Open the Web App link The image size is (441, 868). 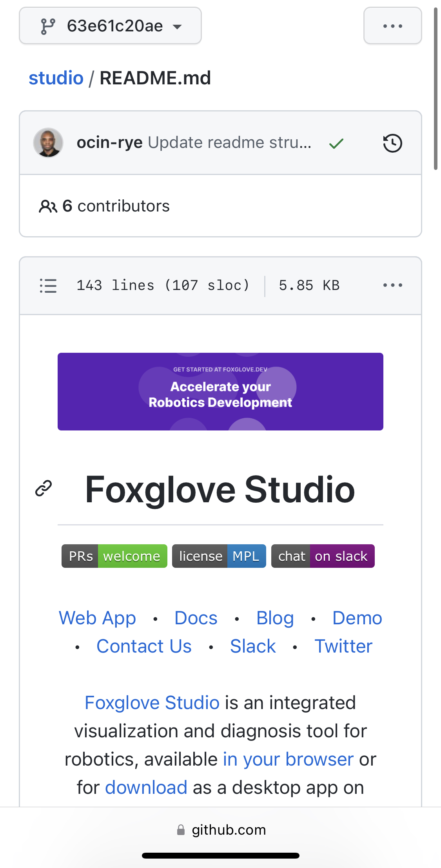click(97, 618)
